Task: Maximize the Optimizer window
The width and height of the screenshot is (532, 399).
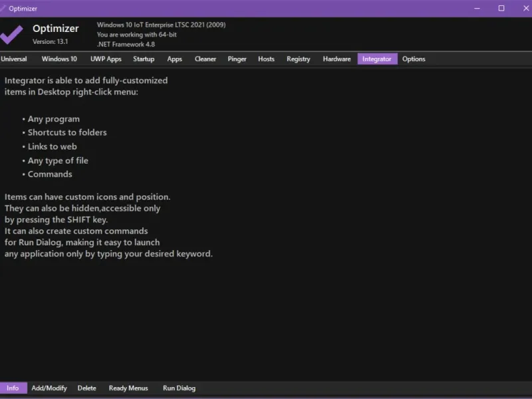Action: pyautogui.click(x=501, y=9)
